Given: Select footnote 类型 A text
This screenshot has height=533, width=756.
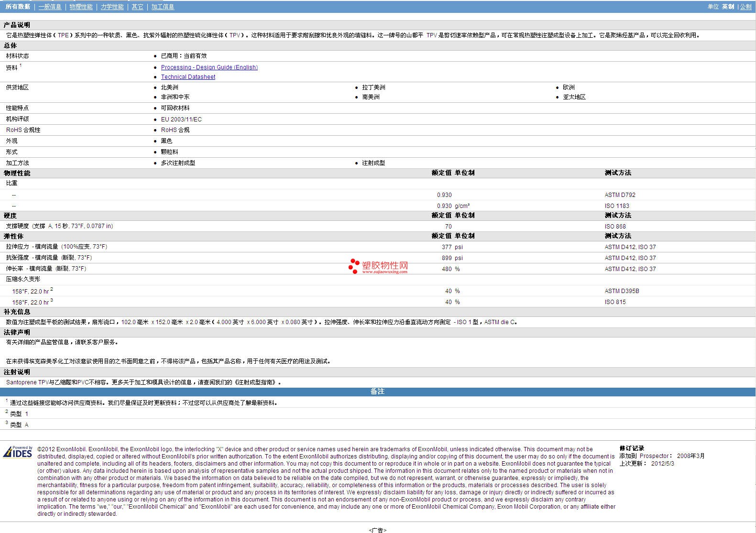Looking at the screenshot, I should (x=19, y=425).
